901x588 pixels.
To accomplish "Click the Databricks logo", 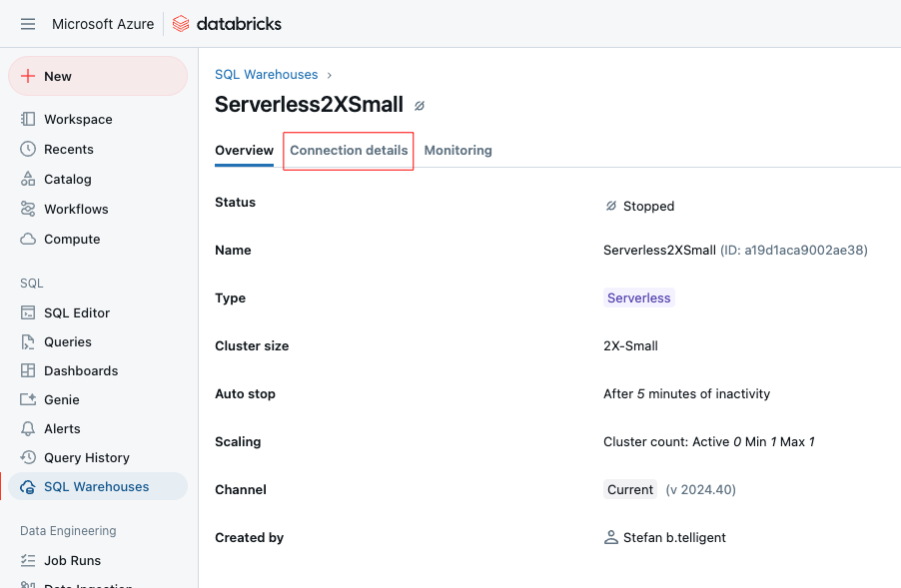I will tap(227, 24).
